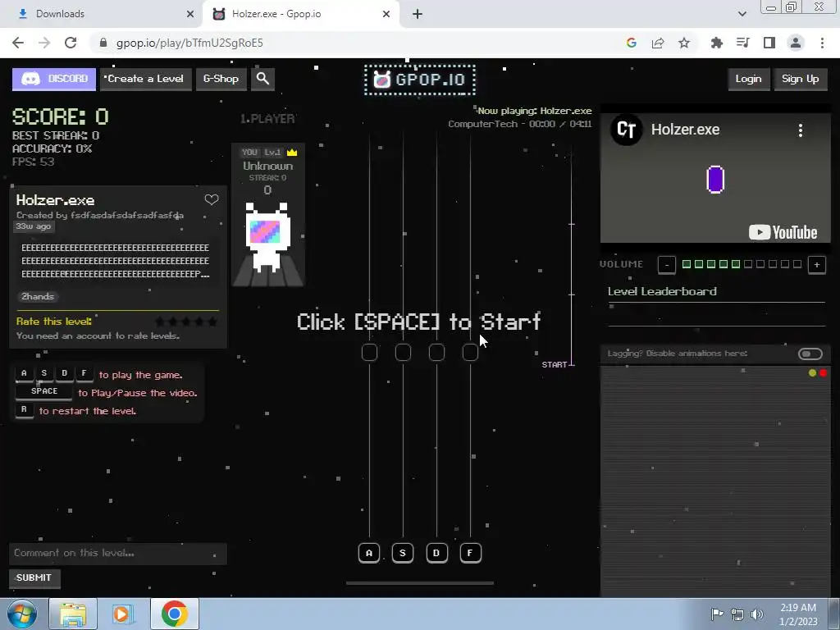Viewport: 840px width, 630px height.
Task: Increase volume with plus button
Action: (x=816, y=265)
